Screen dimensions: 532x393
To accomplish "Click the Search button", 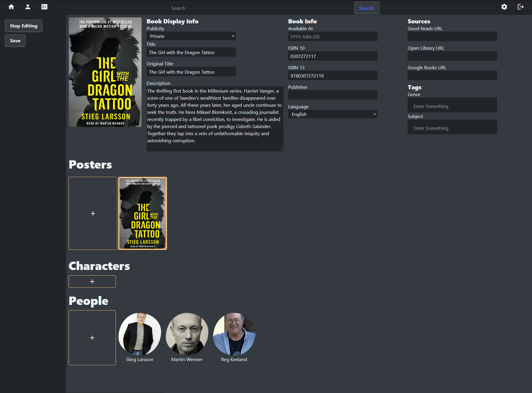I will (366, 8).
